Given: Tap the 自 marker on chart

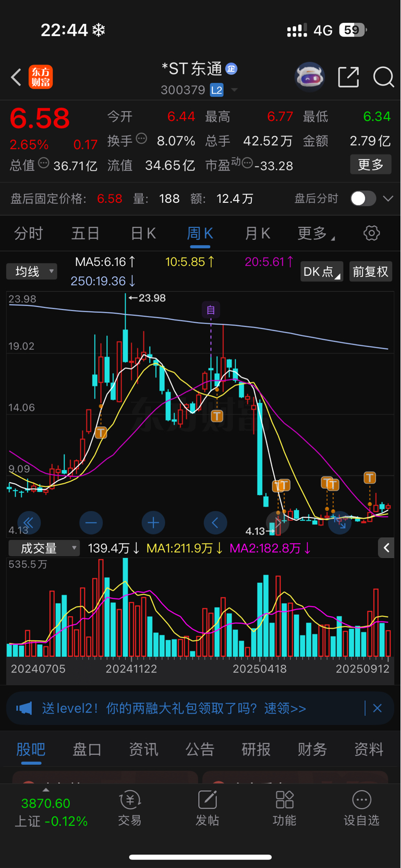Looking at the screenshot, I should (x=211, y=310).
